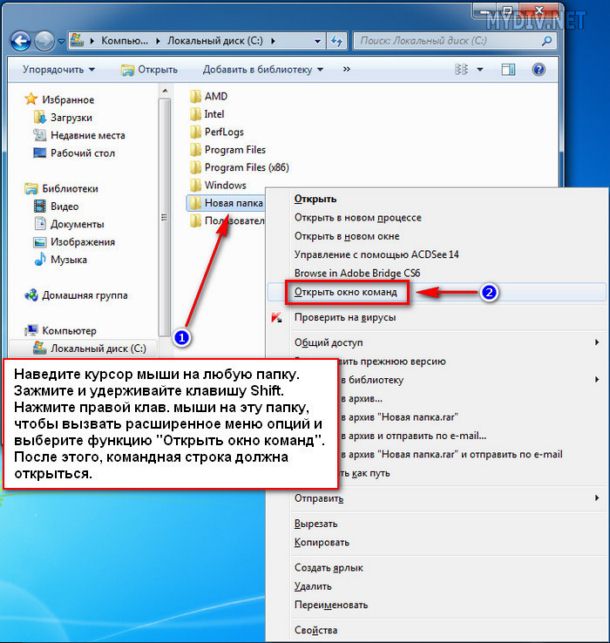
Task: Open the Help question mark icon
Action: pos(538,69)
